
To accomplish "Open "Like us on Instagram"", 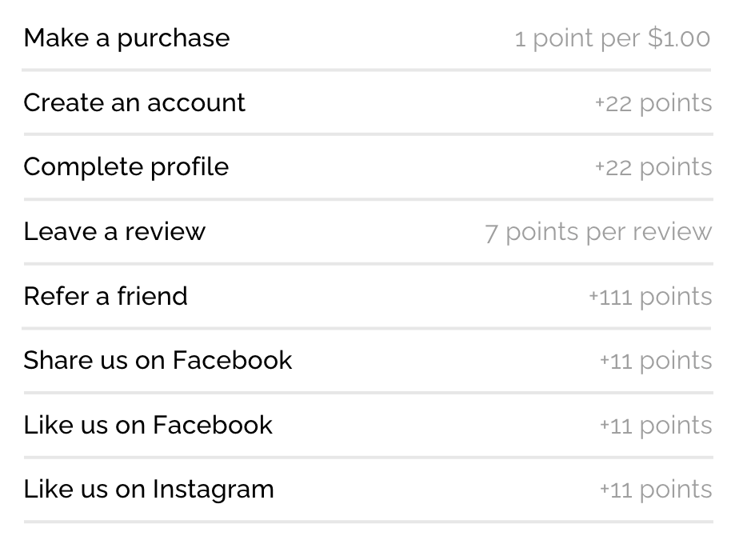I will pos(149,489).
